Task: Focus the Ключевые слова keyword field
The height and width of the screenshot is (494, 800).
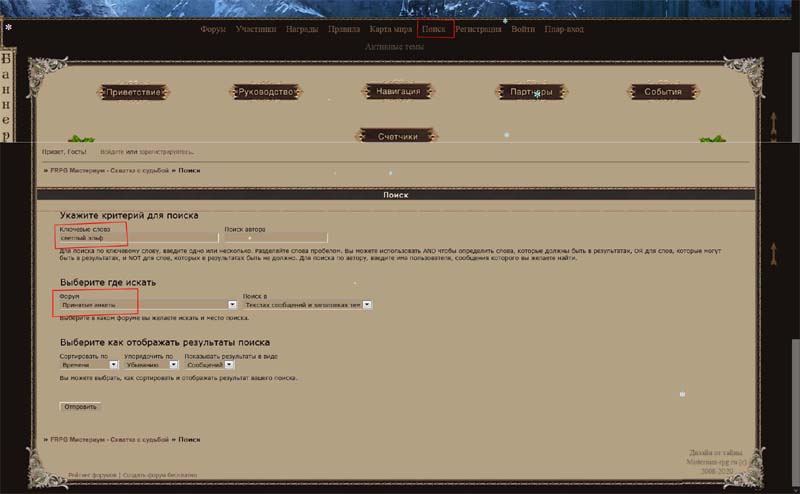Action: pos(139,238)
